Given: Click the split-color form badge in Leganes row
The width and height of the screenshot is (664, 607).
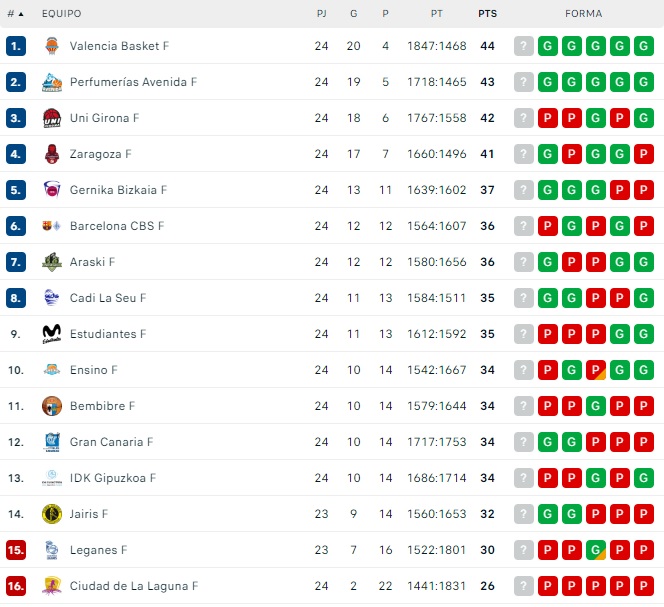Looking at the screenshot, I should [x=596, y=550].
